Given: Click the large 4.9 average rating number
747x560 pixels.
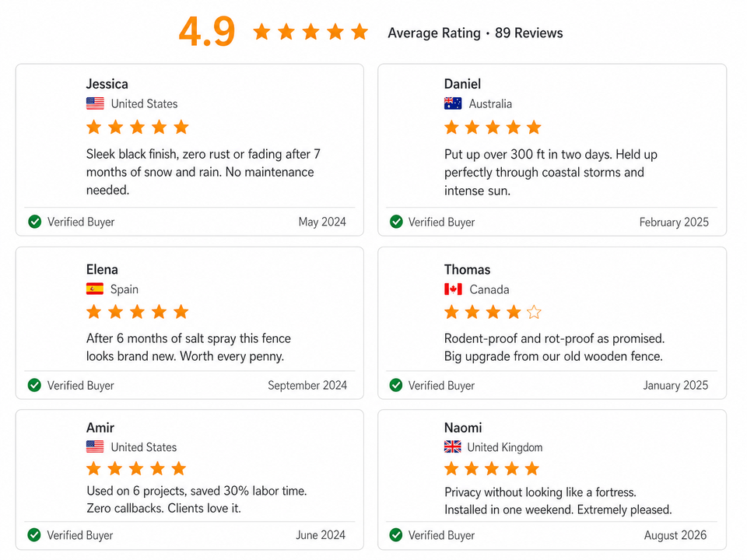Looking at the screenshot, I should (x=207, y=32).
